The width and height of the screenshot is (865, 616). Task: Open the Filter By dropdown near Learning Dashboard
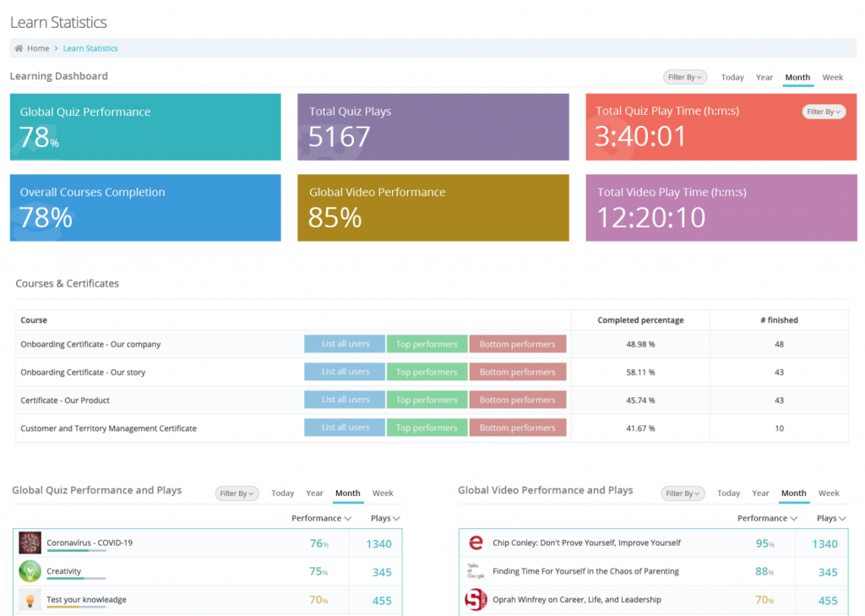click(684, 76)
